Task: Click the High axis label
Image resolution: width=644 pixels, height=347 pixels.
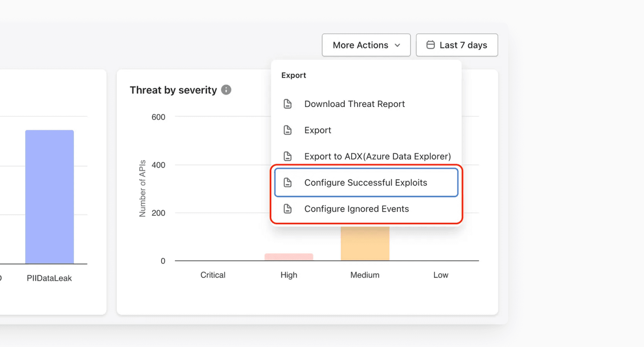Action: (x=289, y=275)
